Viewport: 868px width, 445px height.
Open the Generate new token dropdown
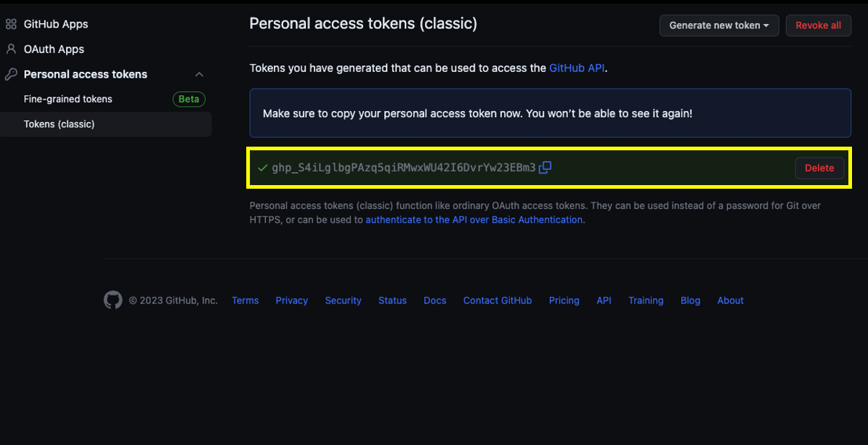pos(719,25)
